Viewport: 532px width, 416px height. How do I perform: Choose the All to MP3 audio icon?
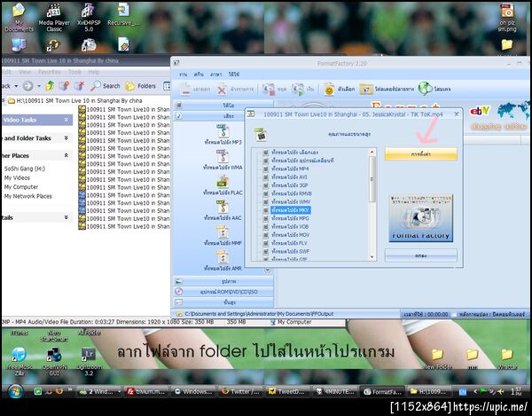pos(223,131)
